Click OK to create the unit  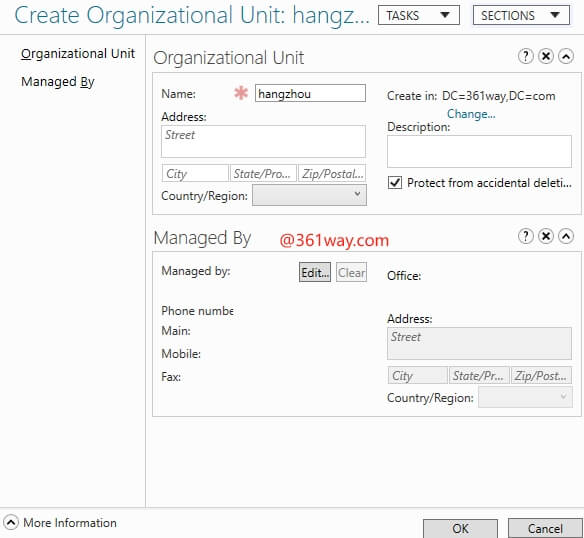point(460,529)
